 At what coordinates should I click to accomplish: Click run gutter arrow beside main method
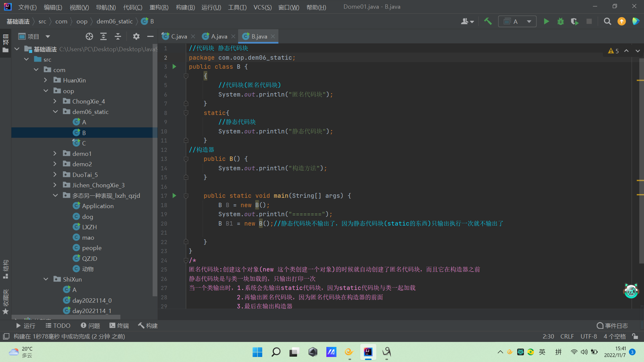coord(174,196)
